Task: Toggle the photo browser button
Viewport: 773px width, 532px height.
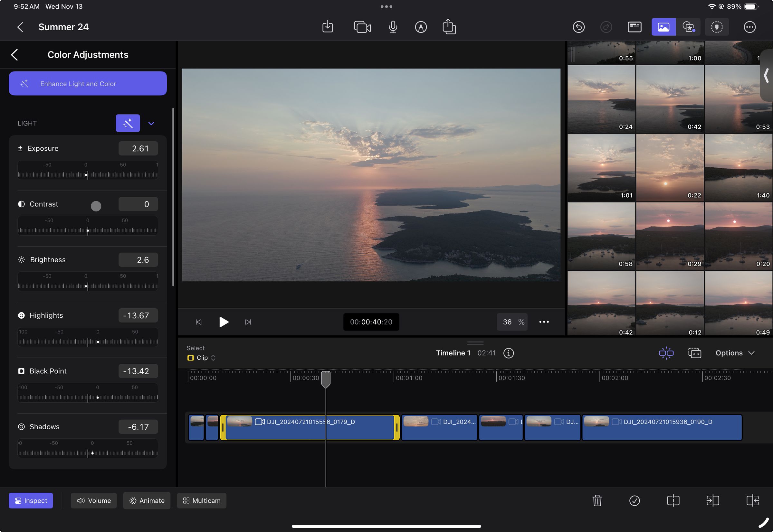Action: click(663, 27)
